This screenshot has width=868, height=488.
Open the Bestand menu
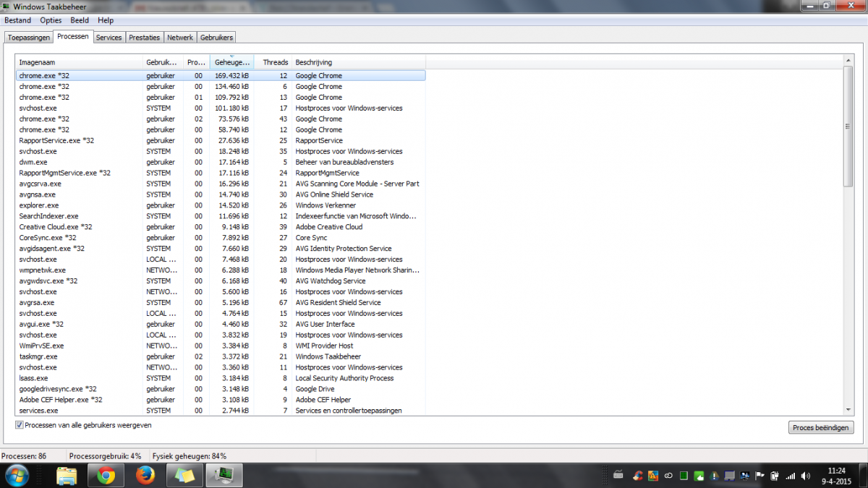(x=17, y=20)
